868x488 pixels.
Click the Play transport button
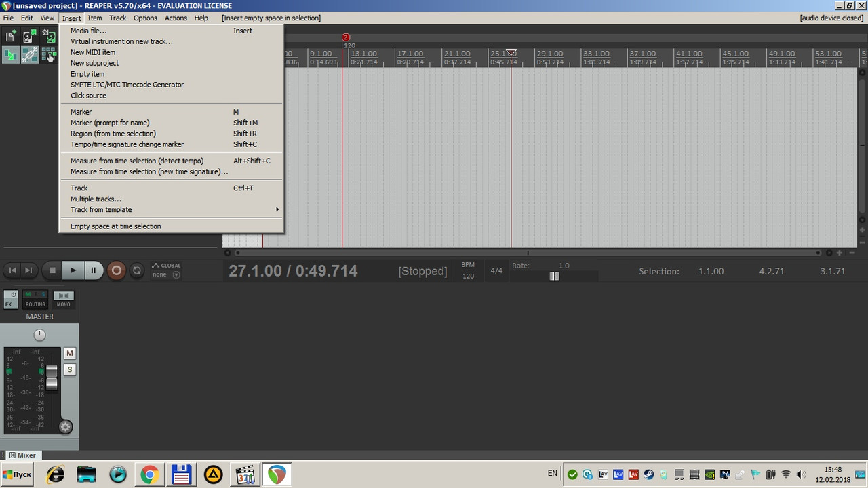(73, 270)
